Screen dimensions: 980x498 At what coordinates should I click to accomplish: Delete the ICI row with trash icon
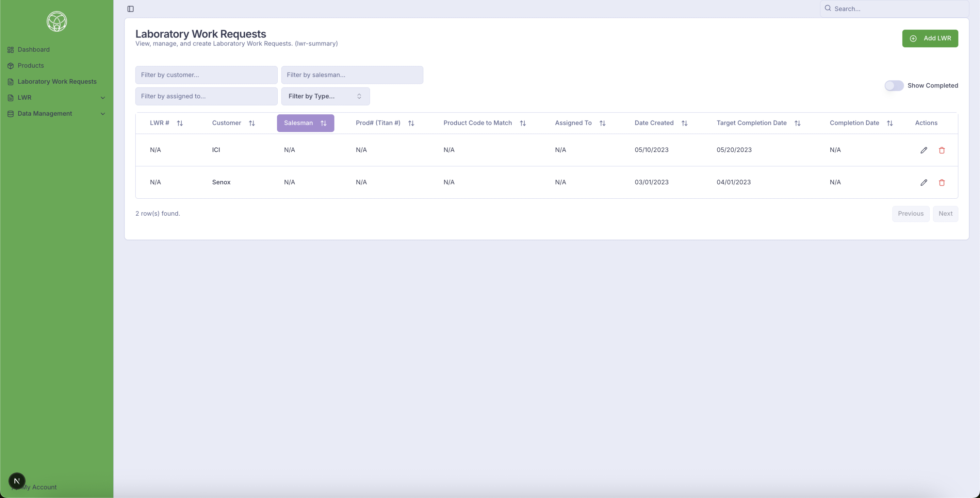point(942,150)
